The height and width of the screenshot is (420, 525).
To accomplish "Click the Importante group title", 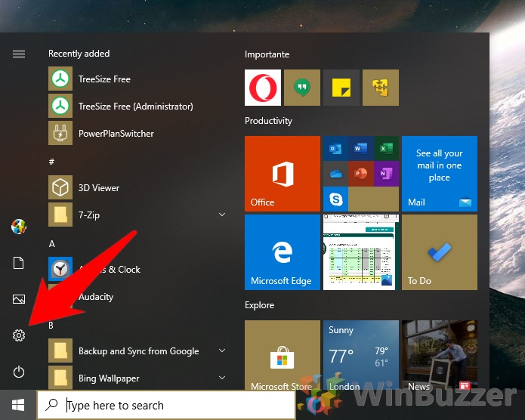I will 267,54.
